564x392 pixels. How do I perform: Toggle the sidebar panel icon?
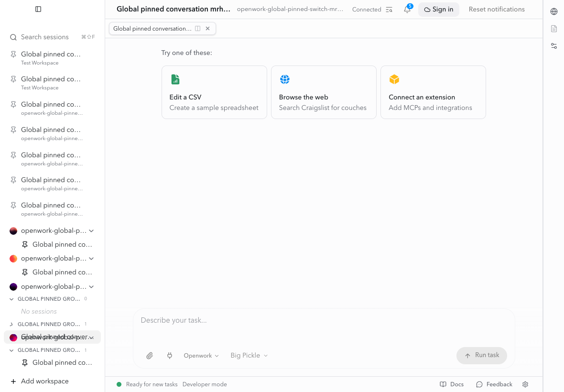tap(38, 9)
